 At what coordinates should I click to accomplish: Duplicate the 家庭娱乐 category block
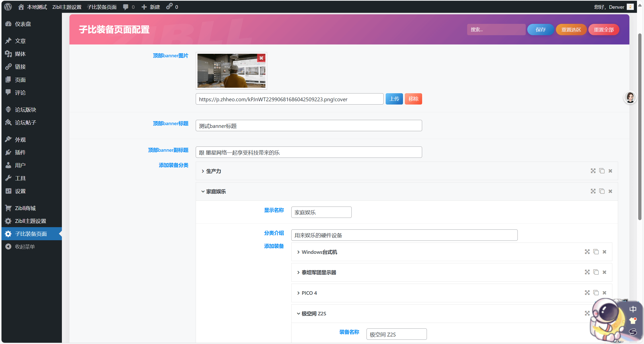602,191
